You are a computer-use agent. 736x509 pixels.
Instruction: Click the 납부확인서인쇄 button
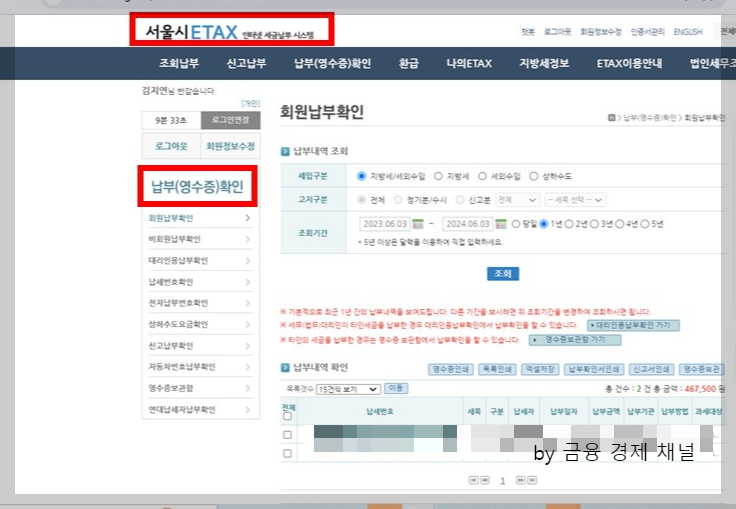click(x=594, y=370)
